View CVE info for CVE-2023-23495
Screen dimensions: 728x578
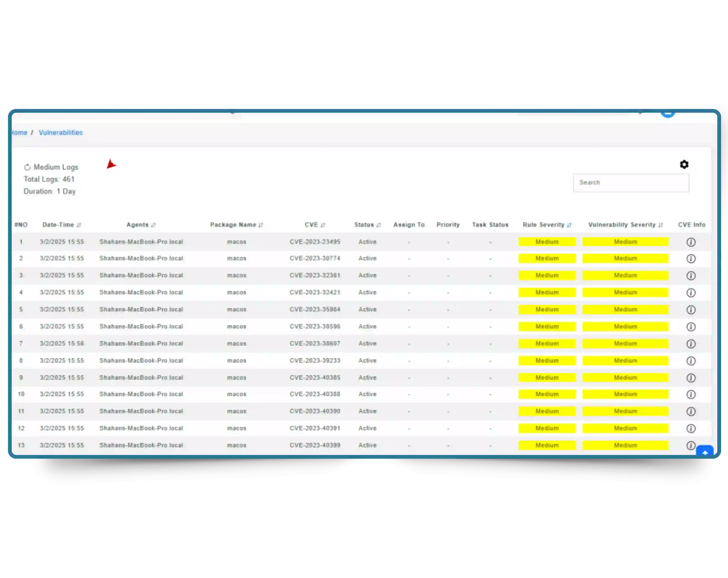[691, 242]
